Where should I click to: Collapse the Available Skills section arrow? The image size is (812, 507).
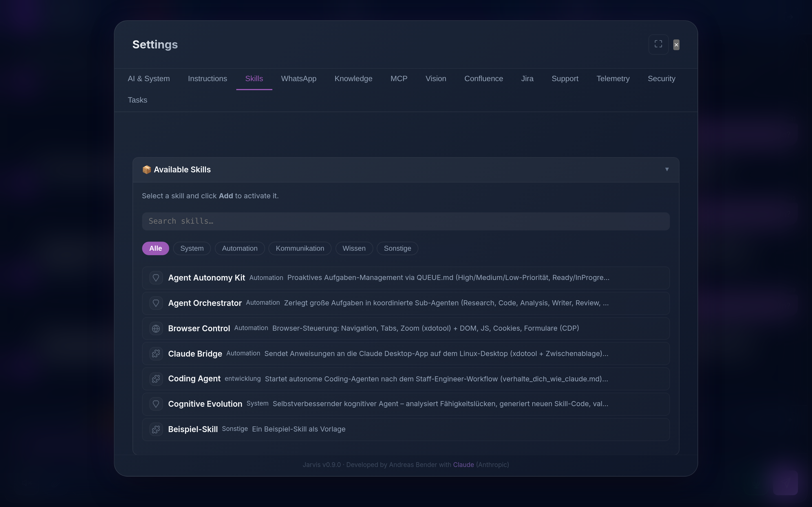point(667,169)
